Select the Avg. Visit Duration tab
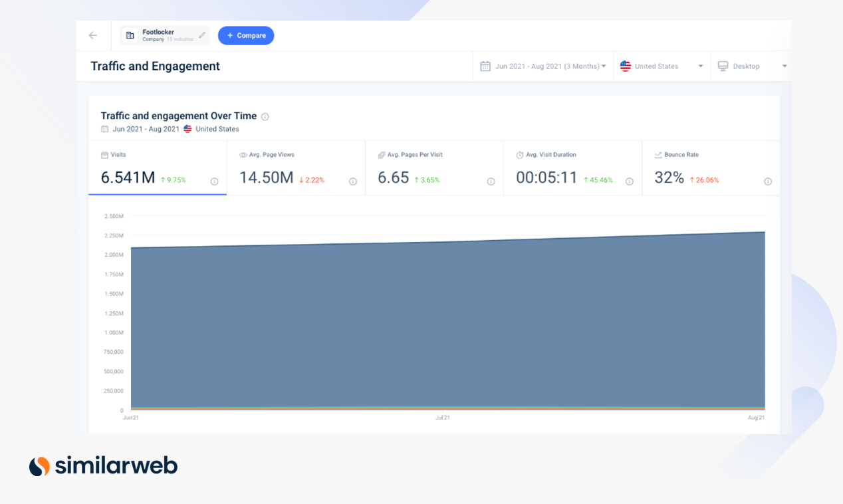843x504 pixels. (572, 168)
